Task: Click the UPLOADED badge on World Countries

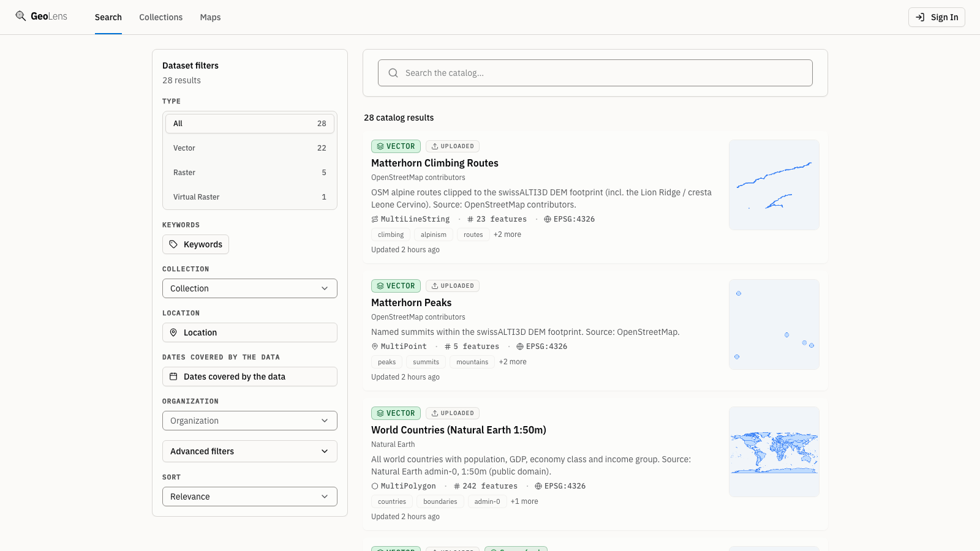Action: (453, 413)
